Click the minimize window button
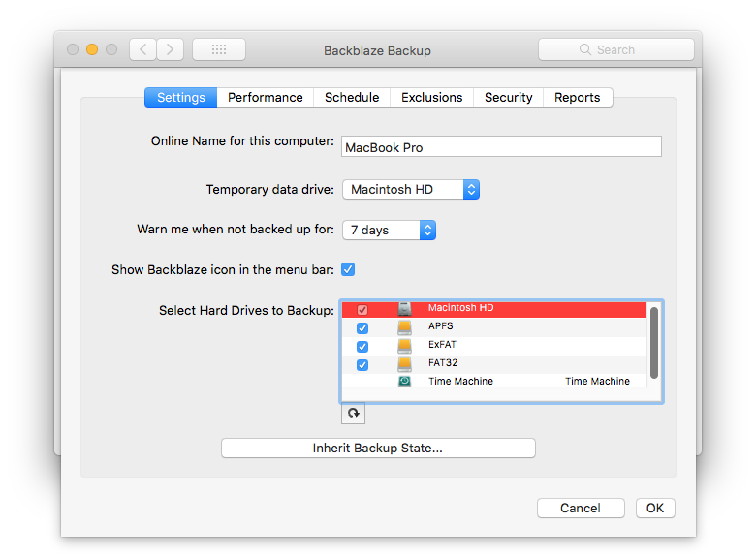Screen dimensions: 756x557 click(x=92, y=49)
